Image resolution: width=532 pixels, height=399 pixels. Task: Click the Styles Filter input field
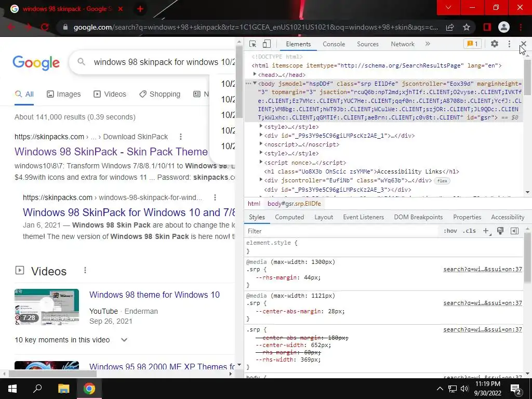click(x=341, y=231)
